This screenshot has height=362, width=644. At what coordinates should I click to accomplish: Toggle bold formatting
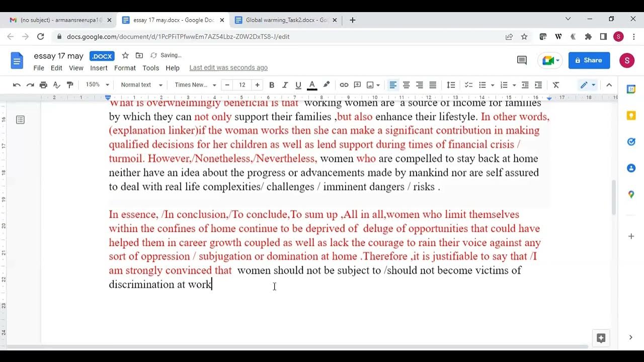(272, 85)
